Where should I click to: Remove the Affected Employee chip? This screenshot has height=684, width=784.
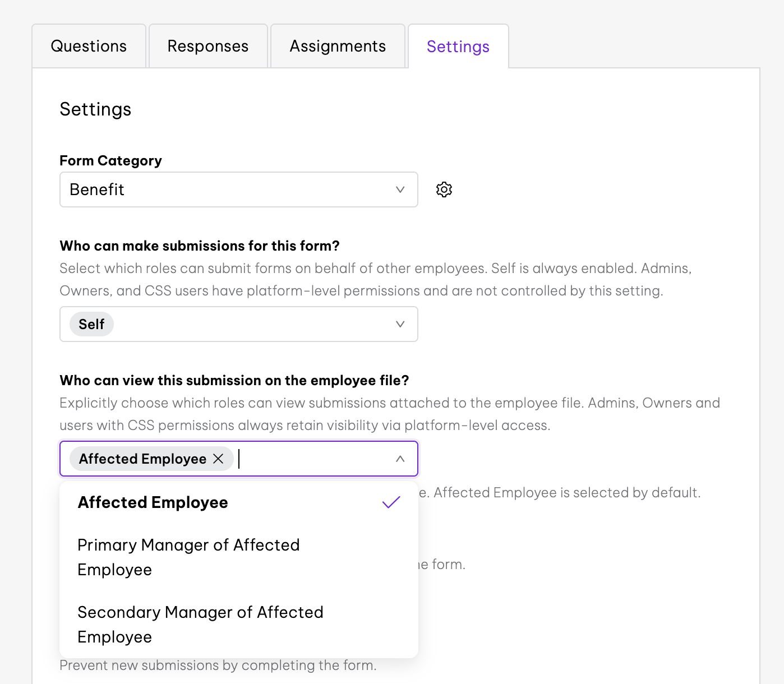(219, 459)
